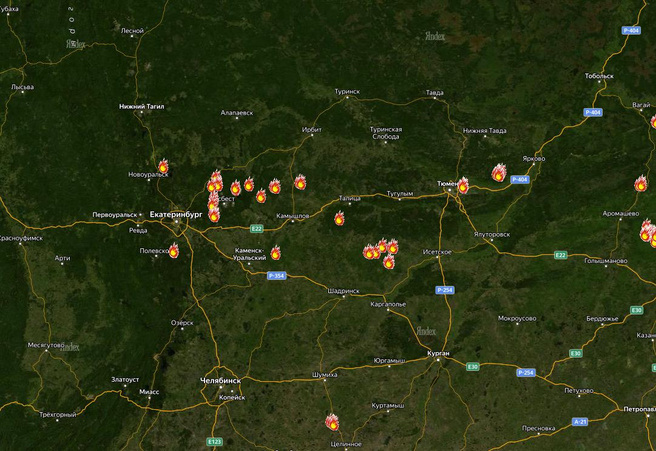
Task: Select the Тобольск city label
Action: (599, 76)
